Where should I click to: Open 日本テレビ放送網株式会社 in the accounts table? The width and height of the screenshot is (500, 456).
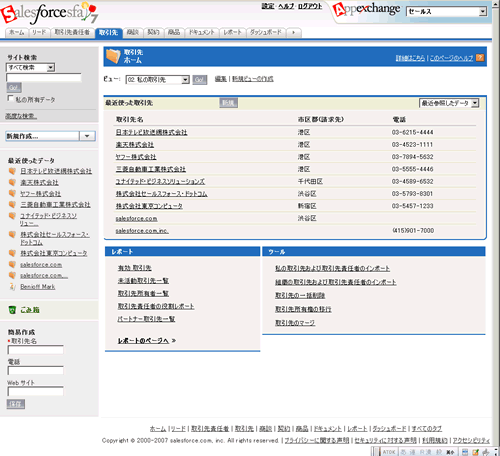[151, 132]
